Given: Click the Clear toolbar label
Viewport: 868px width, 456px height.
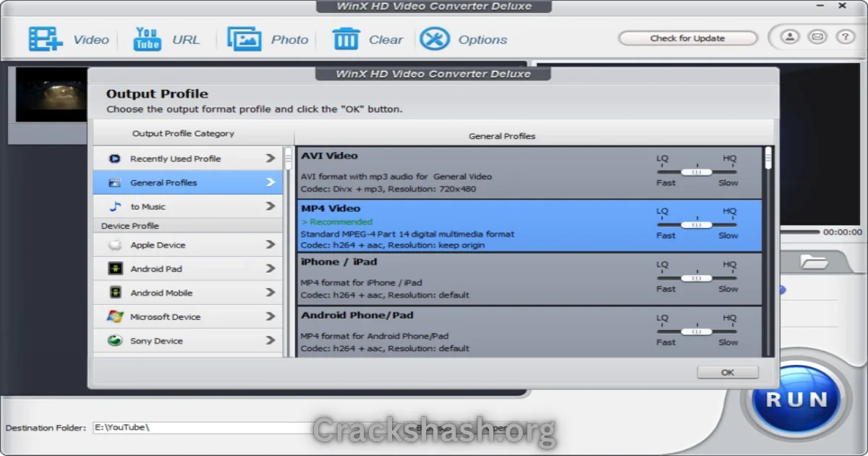Looking at the screenshot, I should click(x=386, y=40).
